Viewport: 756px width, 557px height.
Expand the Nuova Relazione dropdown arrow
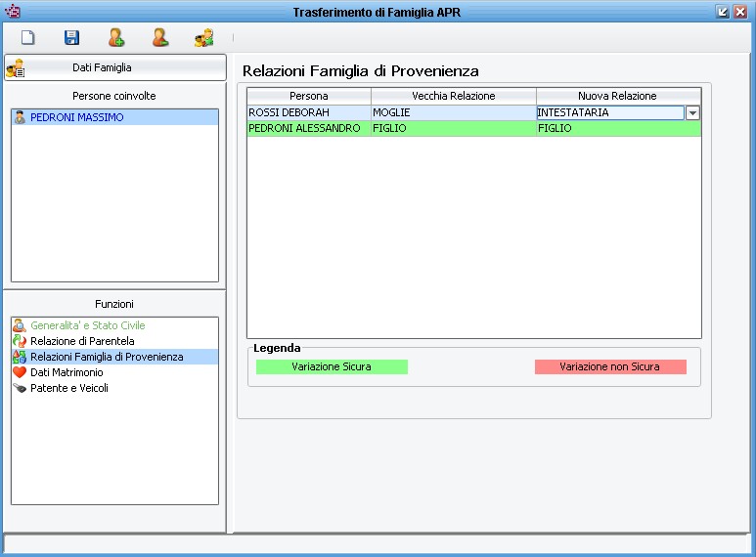tap(692, 112)
